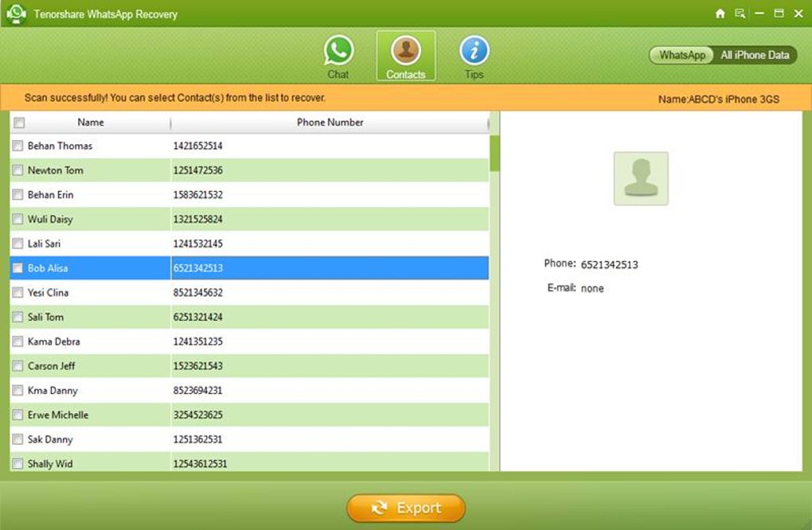Toggle the select-all checkbox in the header
The height and width of the screenshot is (530, 812).
click(19, 123)
